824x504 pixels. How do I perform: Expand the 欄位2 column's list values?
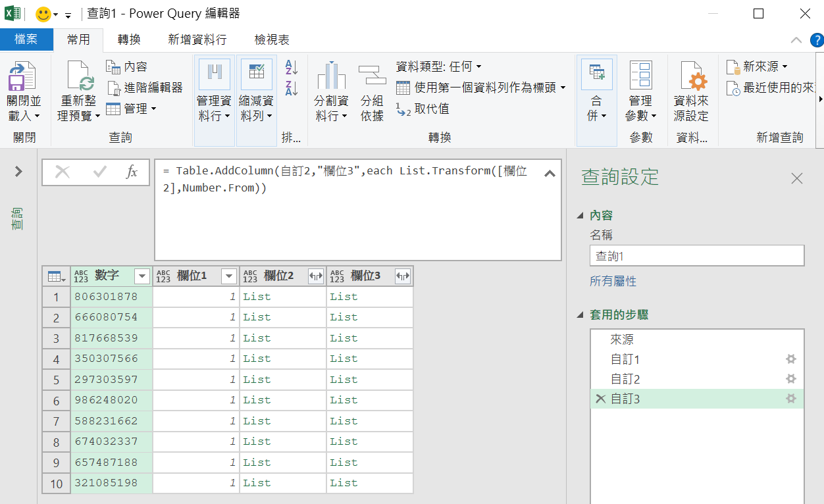pos(315,276)
